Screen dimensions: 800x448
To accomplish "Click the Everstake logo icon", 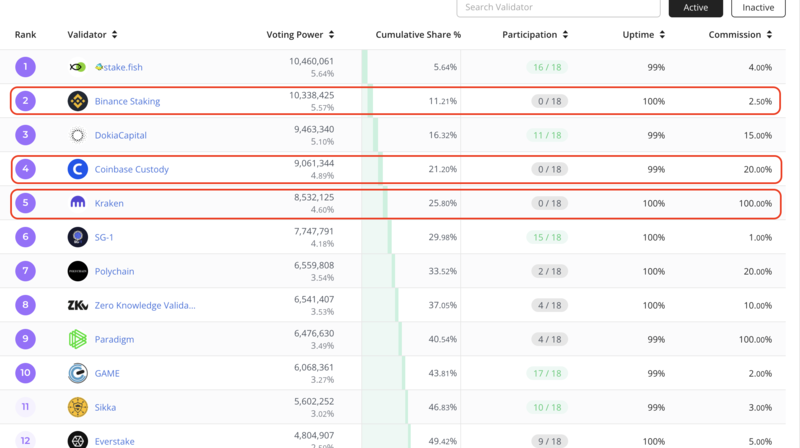I will [78, 440].
